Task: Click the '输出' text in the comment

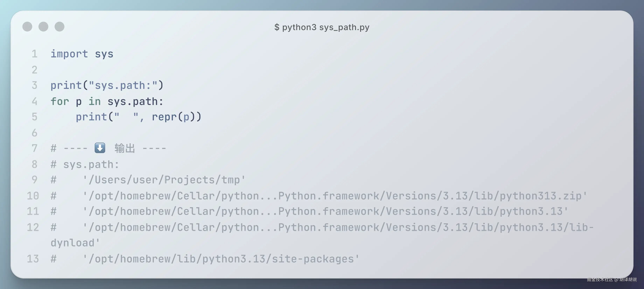Action: pos(125,148)
